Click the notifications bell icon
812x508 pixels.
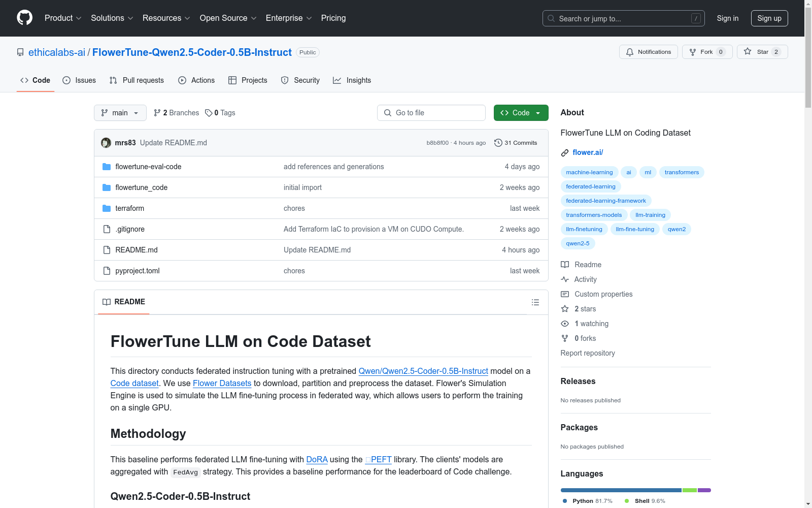(630, 52)
